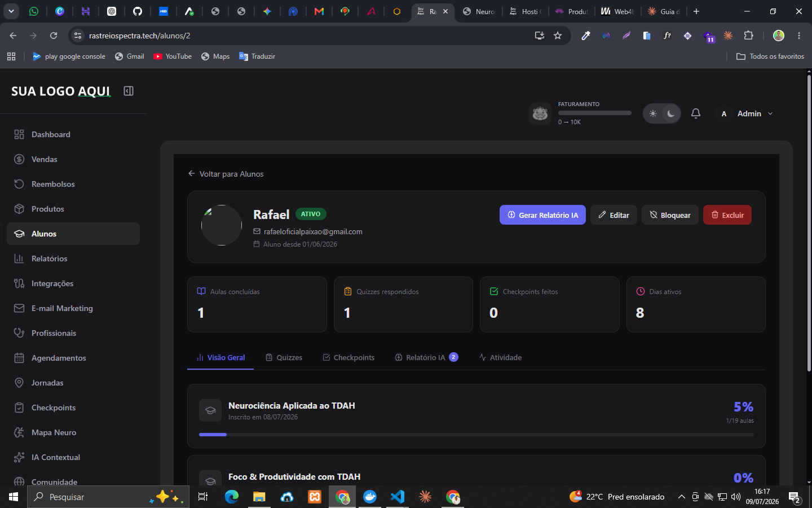Click the Faturamento progress bar
The image size is (812, 508).
pyautogui.click(x=595, y=113)
